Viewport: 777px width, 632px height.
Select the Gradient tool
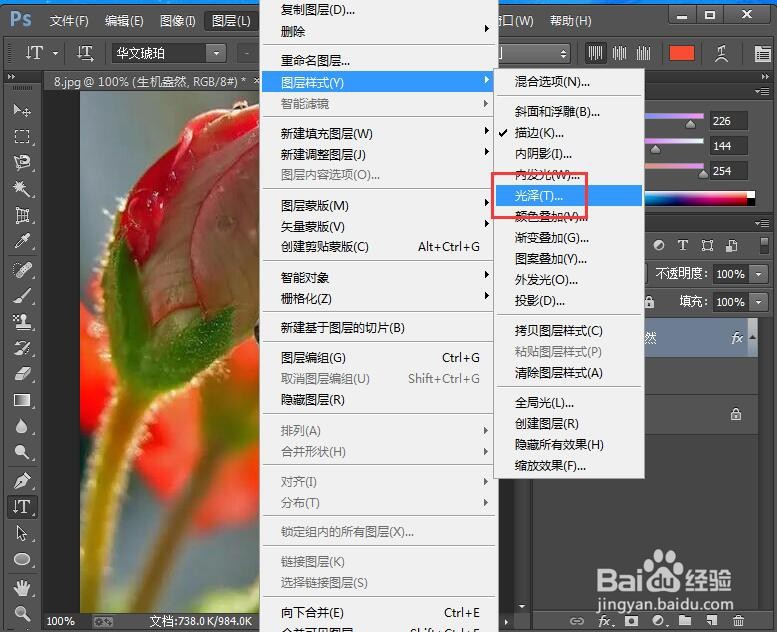pyautogui.click(x=21, y=400)
